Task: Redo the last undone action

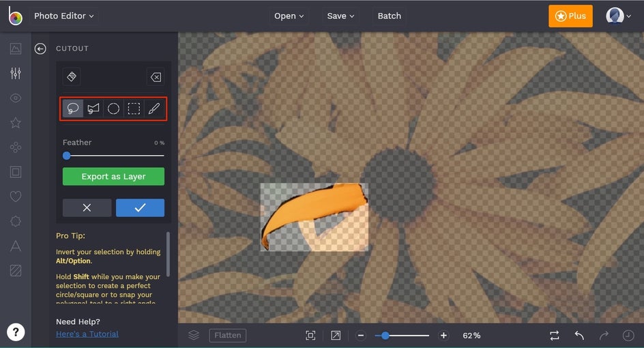Action: pyautogui.click(x=604, y=335)
